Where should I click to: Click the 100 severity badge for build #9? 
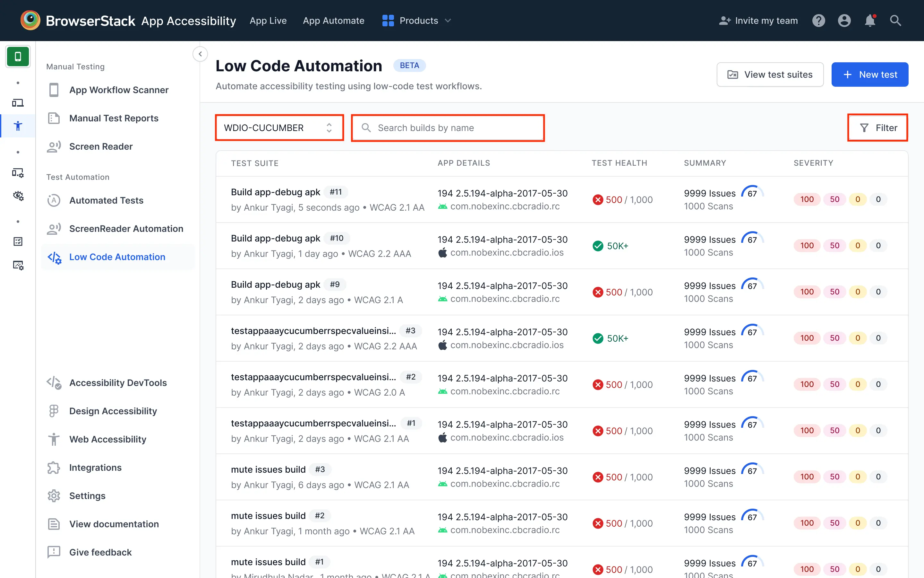click(x=807, y=292)
